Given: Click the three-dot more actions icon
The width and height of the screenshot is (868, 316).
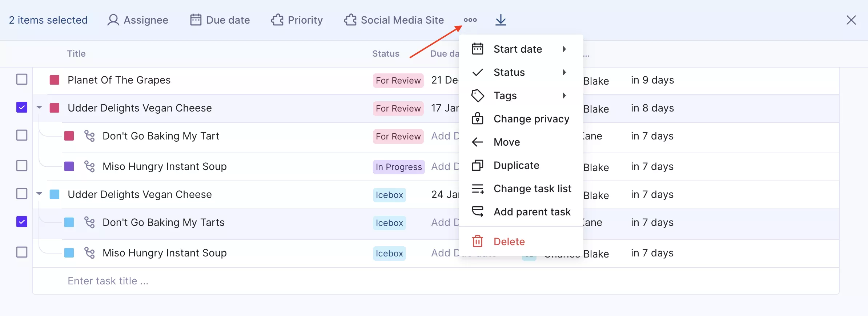Looking at the screenshot, I should click(470, 20).
